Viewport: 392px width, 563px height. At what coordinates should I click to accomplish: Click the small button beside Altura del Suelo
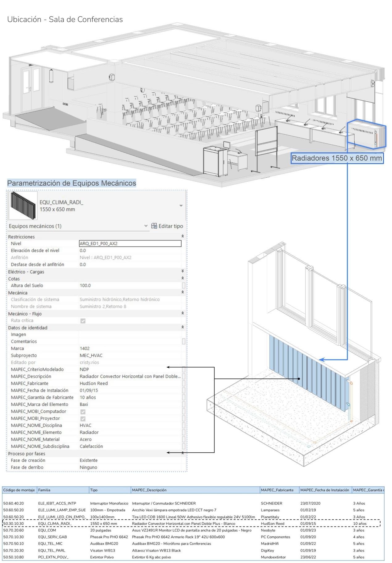pyautogui.click(x=184, y=286)
